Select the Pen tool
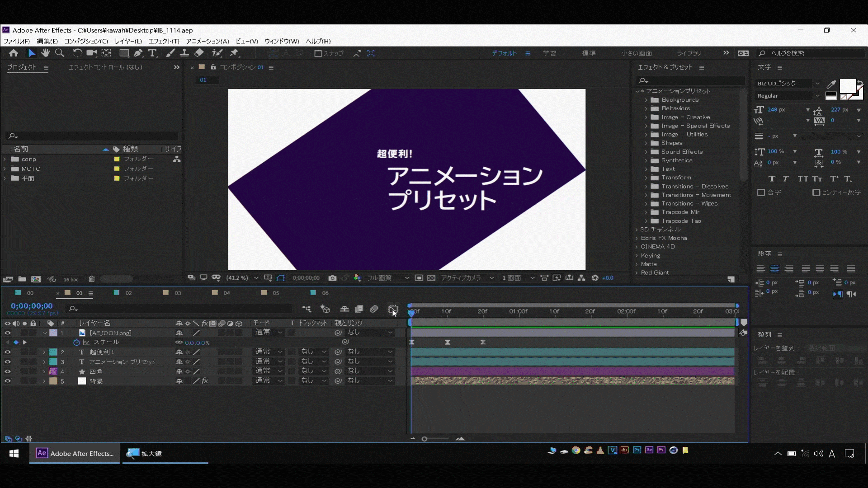Image resolution: width=868 pixels, height=488 pixels. click(x=138, y=53)
